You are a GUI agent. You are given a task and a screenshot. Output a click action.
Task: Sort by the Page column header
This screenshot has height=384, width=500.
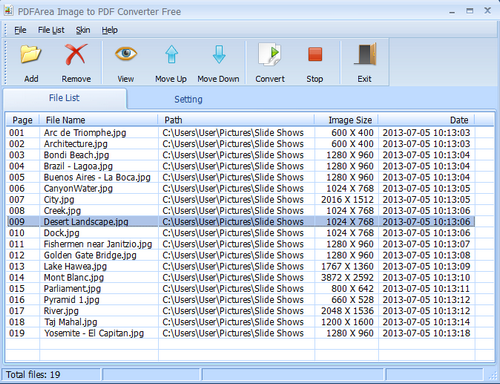pyautogui.click(x=23, y=120)
